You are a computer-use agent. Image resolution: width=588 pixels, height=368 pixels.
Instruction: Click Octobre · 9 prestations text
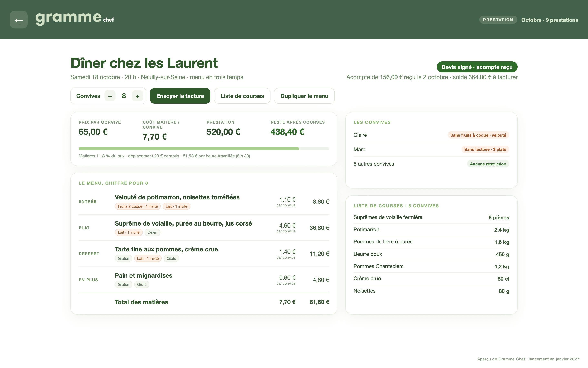point(550,20)
